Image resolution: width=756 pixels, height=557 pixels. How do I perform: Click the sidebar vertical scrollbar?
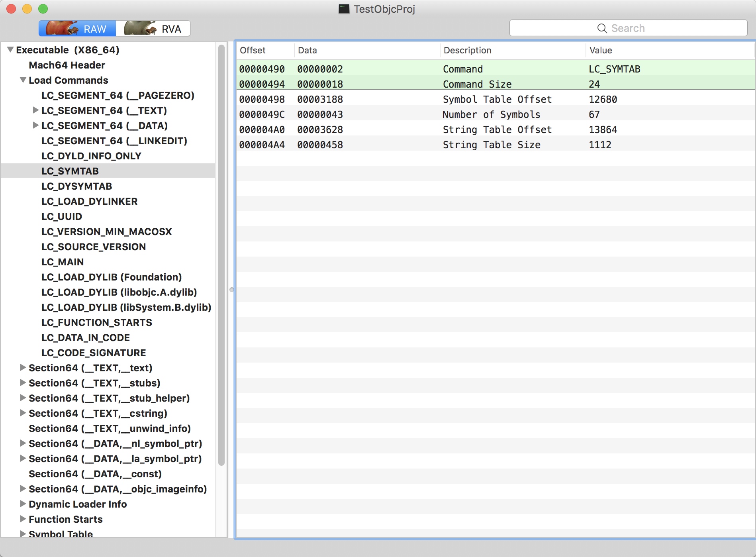click(x=221, y=255)
